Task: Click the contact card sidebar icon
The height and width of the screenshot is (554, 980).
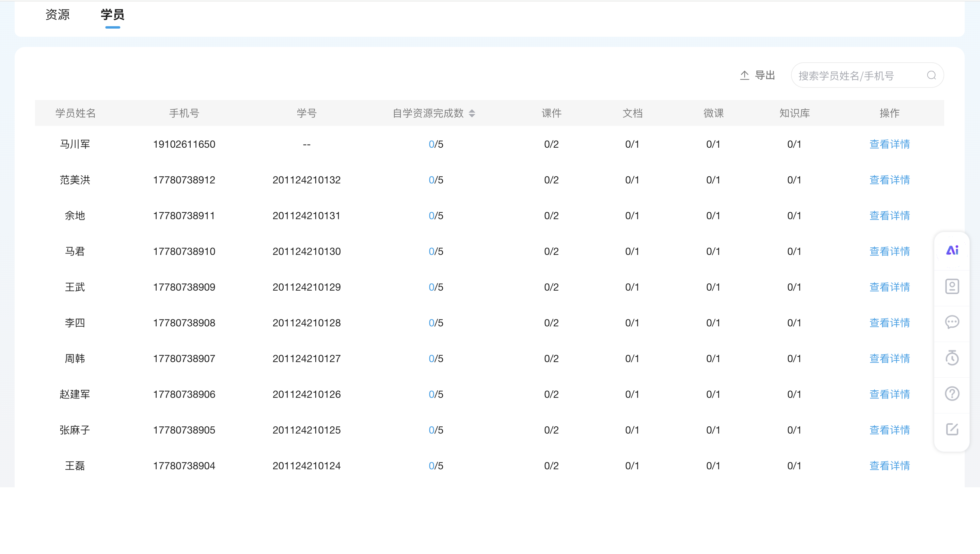Action: click(x=952, y=286)
